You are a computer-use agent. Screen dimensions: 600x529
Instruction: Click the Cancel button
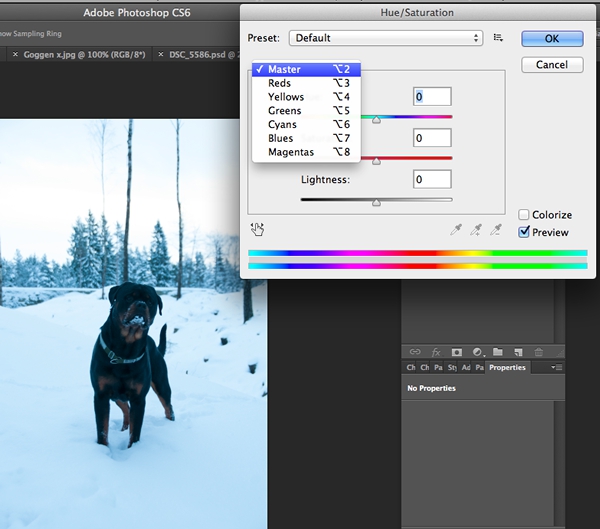[552, 64]
